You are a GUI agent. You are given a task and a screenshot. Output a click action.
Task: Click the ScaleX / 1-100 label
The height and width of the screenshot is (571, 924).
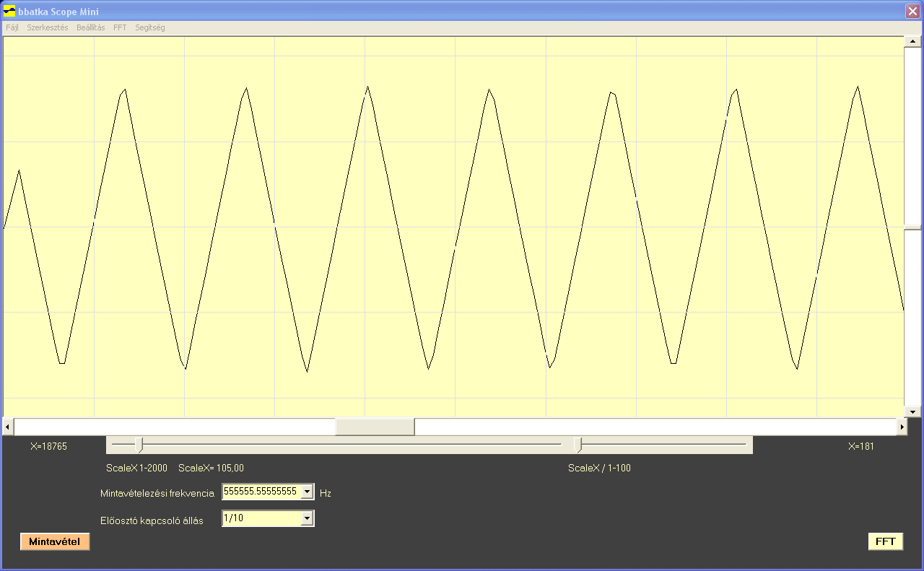[599, 468]
